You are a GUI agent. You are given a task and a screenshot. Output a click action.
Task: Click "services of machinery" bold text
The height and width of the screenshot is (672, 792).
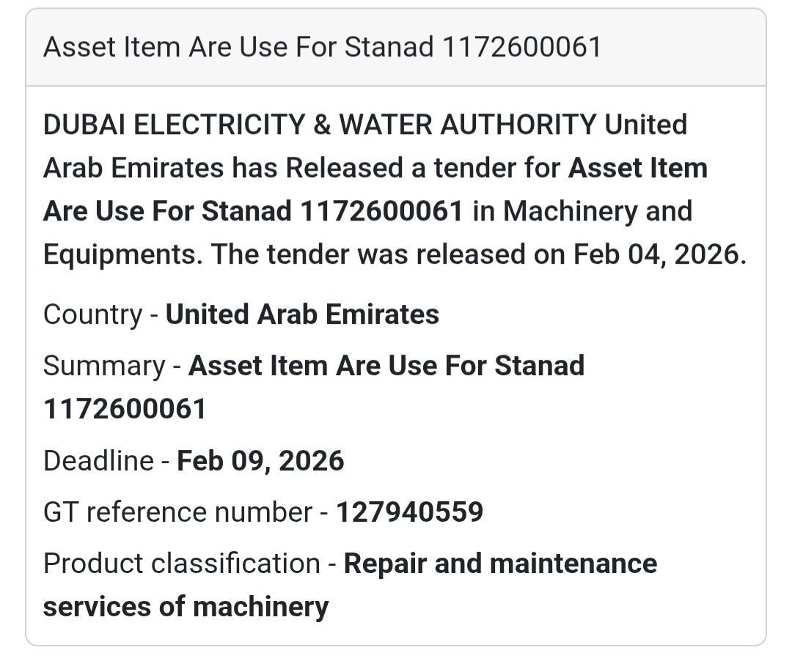tap(186, 607)
